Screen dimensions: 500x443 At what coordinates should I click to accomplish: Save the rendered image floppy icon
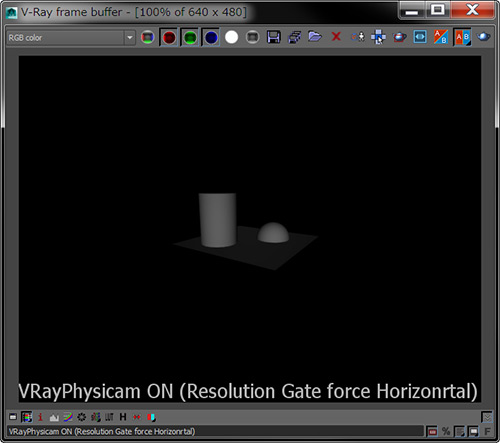coord(274,37)
